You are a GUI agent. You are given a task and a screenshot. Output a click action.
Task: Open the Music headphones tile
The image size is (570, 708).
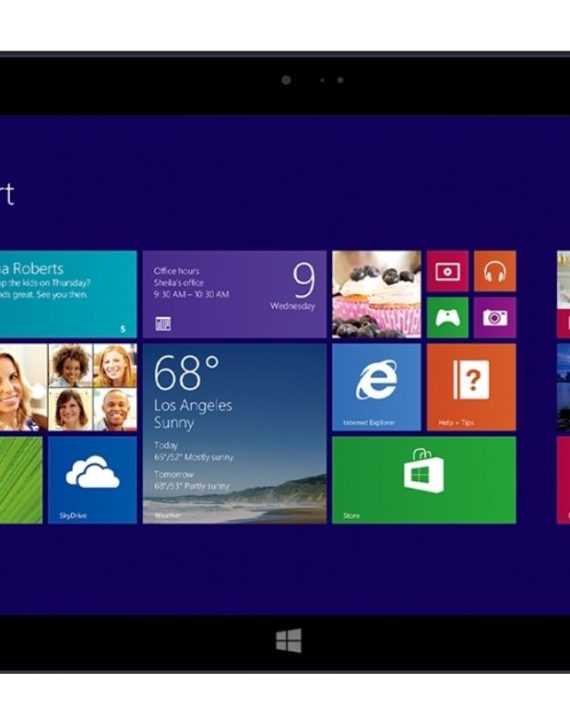pyautogui.click(x=495, y=271)
